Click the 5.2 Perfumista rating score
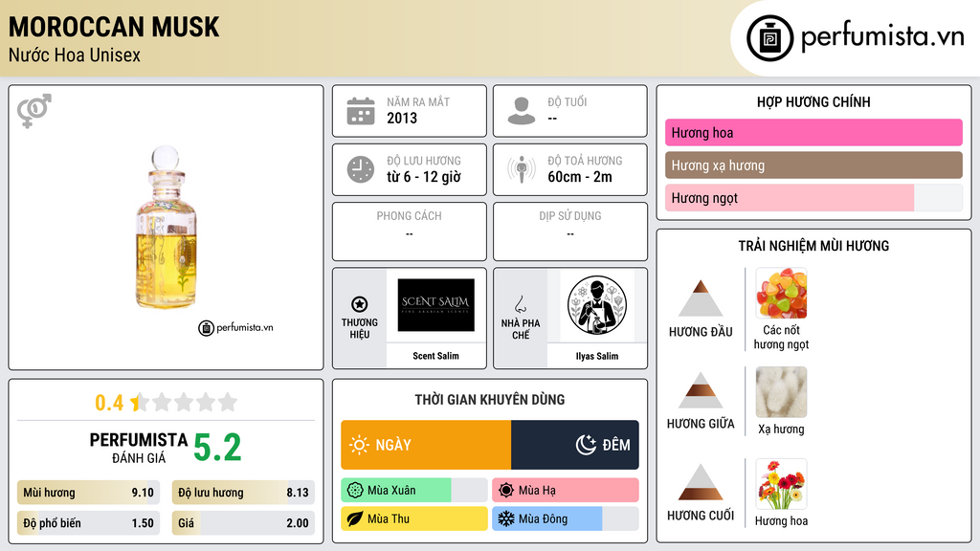This screenshot has width=980, height=551. pos(217,448)
